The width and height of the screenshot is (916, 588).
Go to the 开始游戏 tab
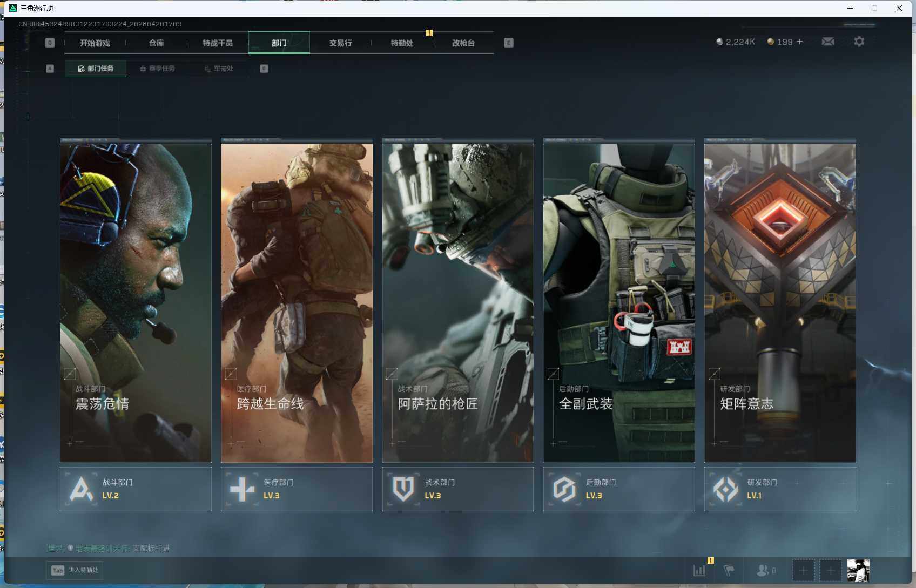95,43
